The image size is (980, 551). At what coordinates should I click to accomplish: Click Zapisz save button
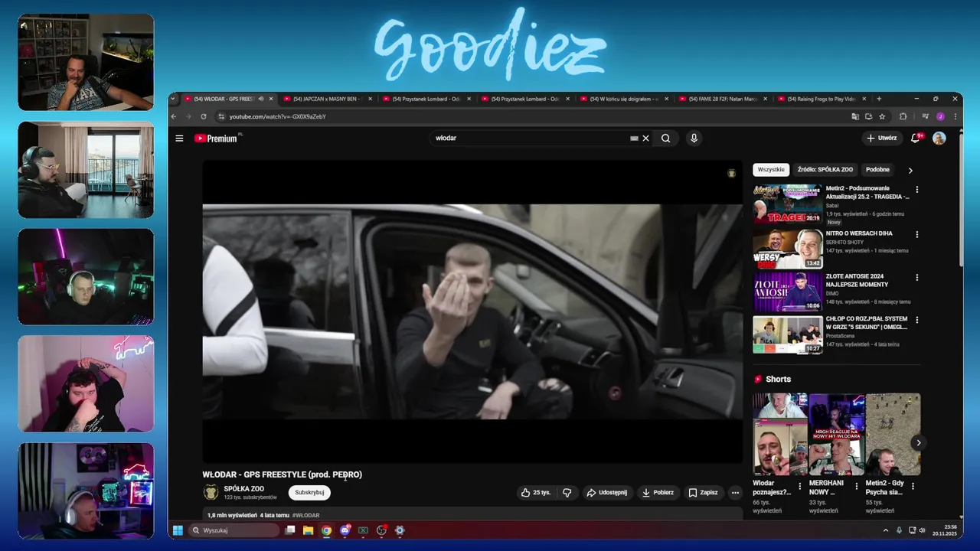[x=703, y=493]
